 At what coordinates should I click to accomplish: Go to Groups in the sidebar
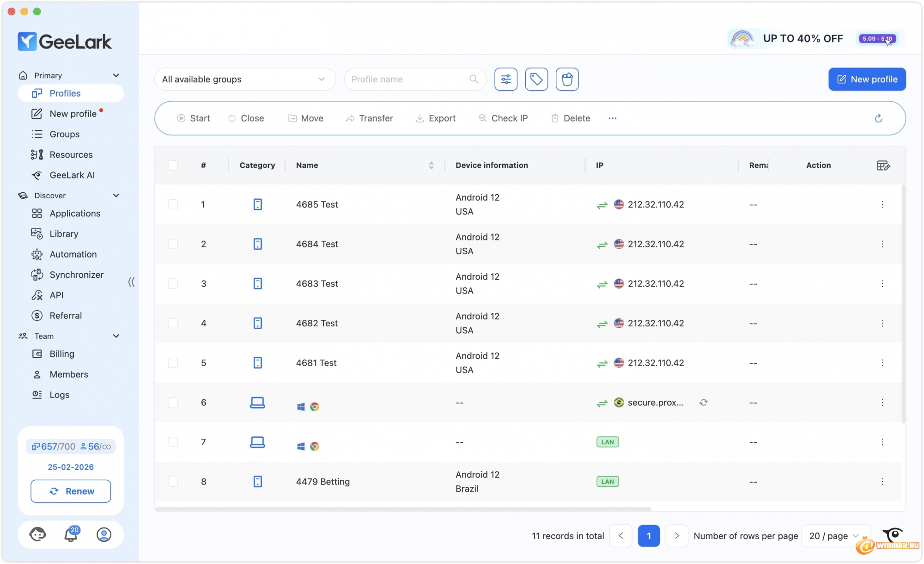64,134
